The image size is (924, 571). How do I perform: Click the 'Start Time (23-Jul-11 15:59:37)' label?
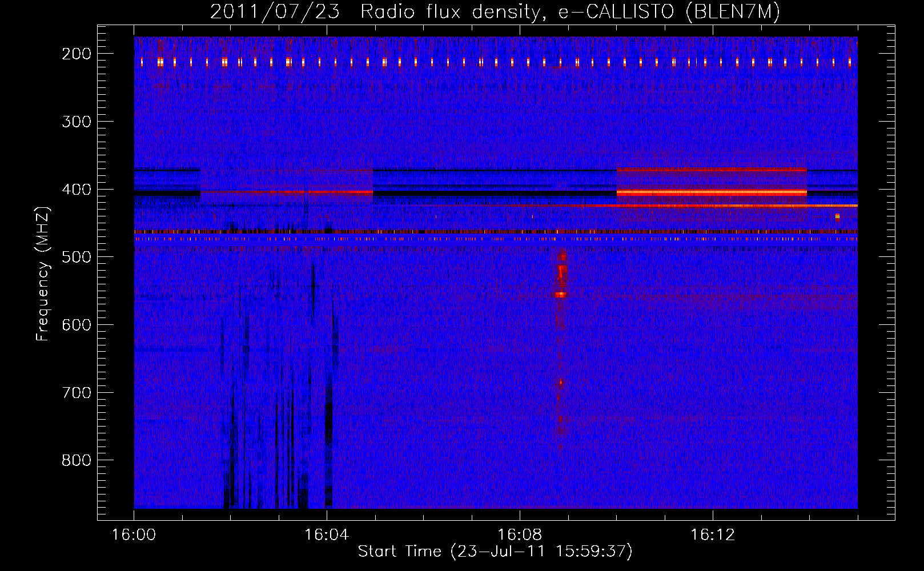495,552
